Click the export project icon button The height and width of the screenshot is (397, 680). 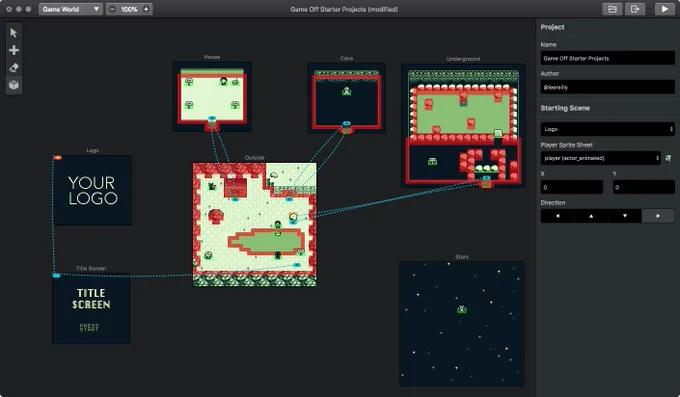[x=635, y=9]
